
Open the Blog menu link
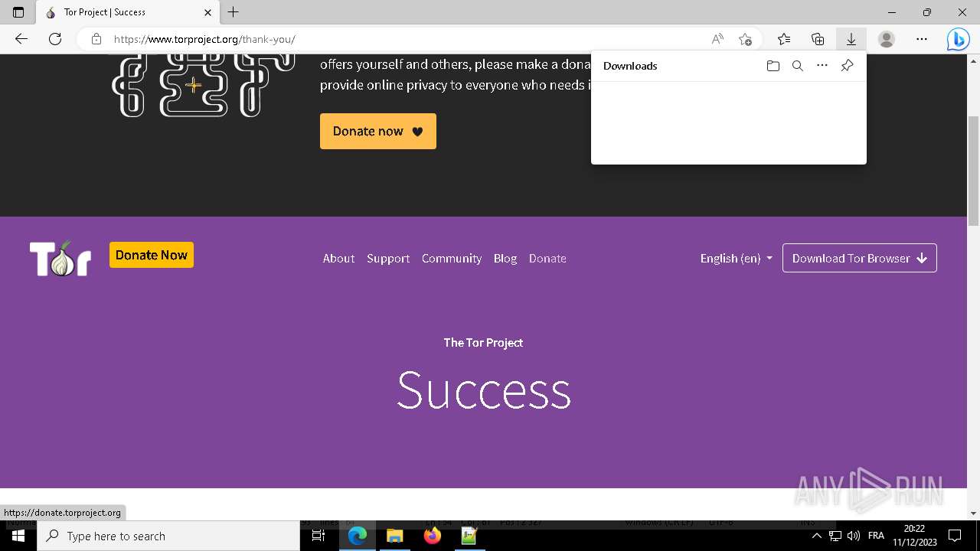pos(505,258)
